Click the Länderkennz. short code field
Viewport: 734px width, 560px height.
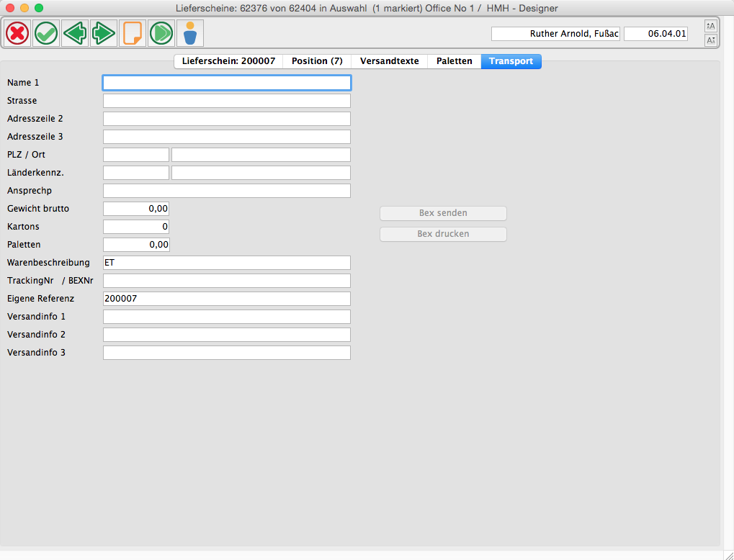(135, 173)
